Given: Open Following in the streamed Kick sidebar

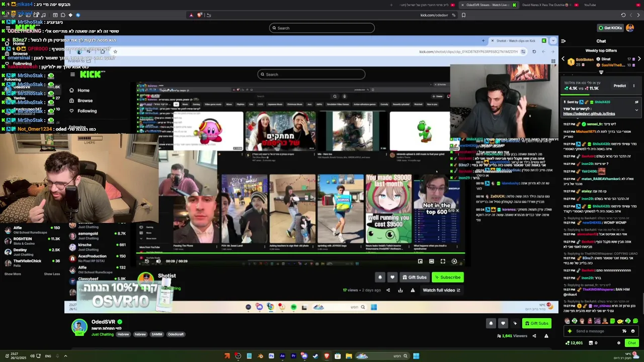Looking at the screenshot, I should pos(87,111).
